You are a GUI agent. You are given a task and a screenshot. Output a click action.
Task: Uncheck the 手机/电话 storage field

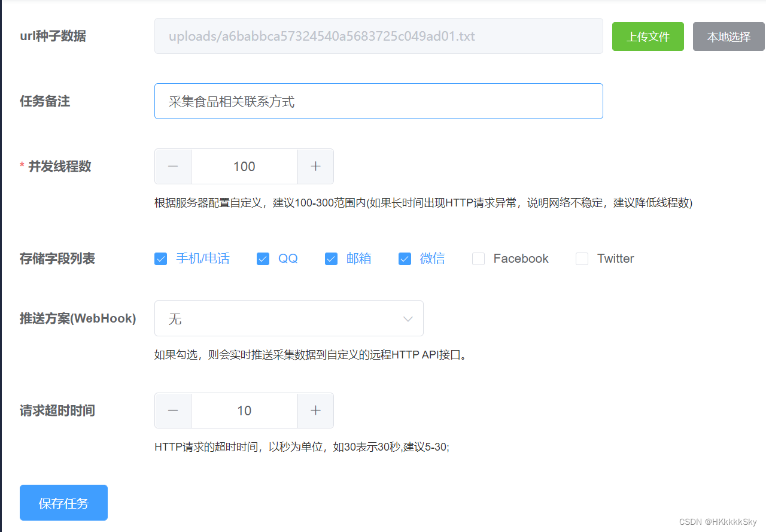pyautogui.click(x=160, y=259)
